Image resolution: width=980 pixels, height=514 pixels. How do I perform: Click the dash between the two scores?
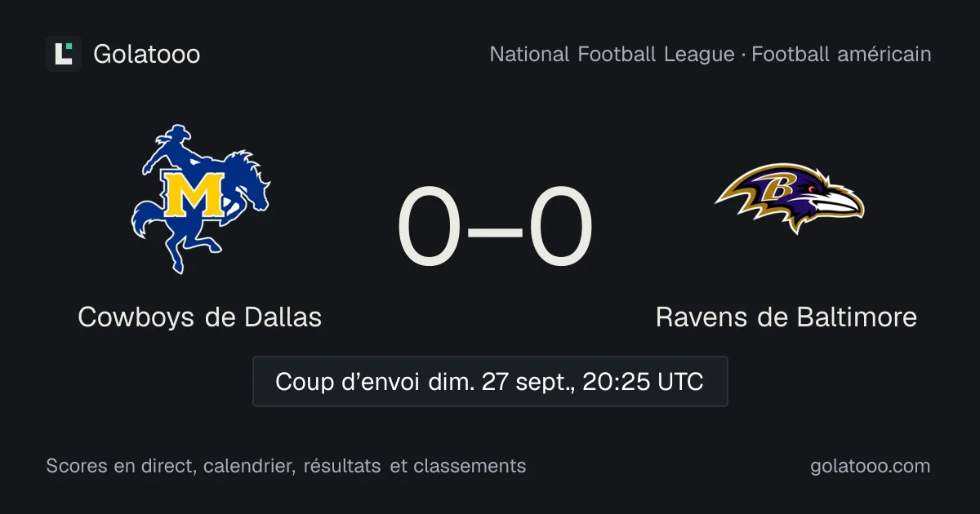click(495, 228)
